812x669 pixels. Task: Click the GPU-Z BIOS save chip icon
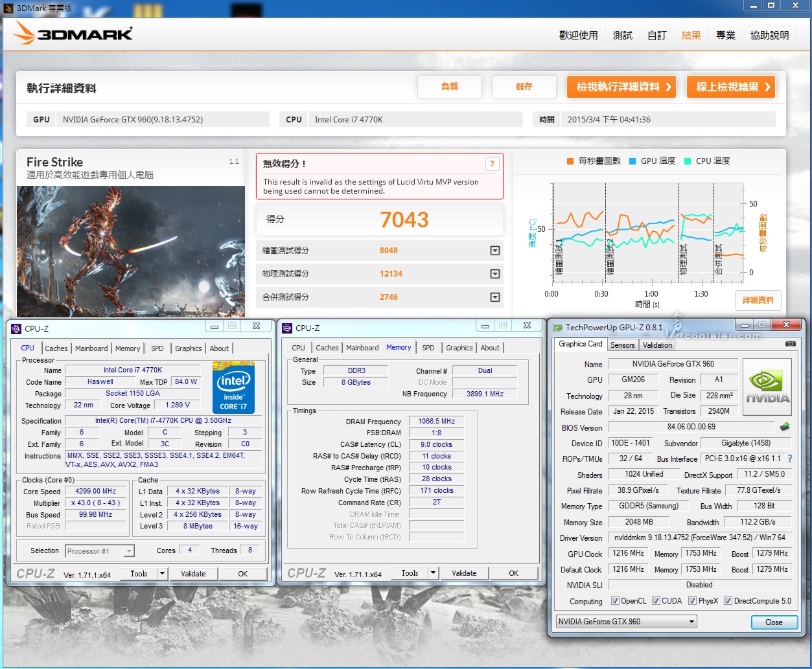(784, 427)
